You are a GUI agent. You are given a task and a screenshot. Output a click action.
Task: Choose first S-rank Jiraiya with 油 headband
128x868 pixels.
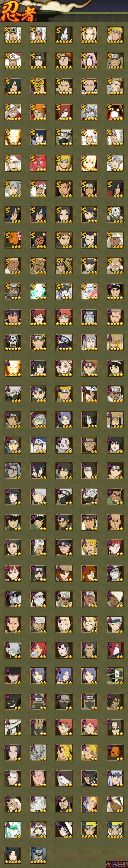[x=13, y=35]
